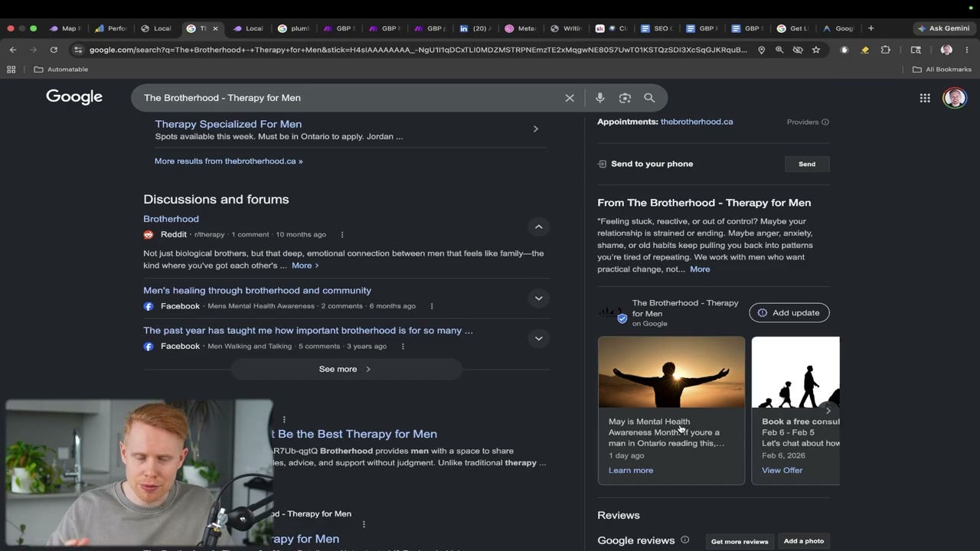Click View Offer on free consult post

pos(782,471)
